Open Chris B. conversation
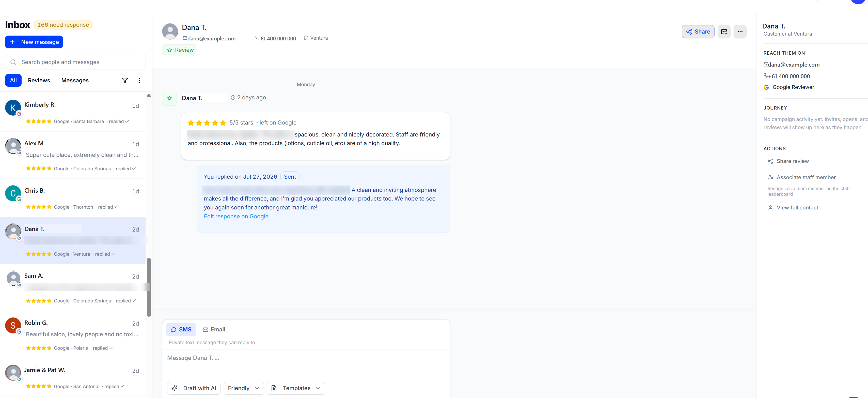 coord(73,198)
